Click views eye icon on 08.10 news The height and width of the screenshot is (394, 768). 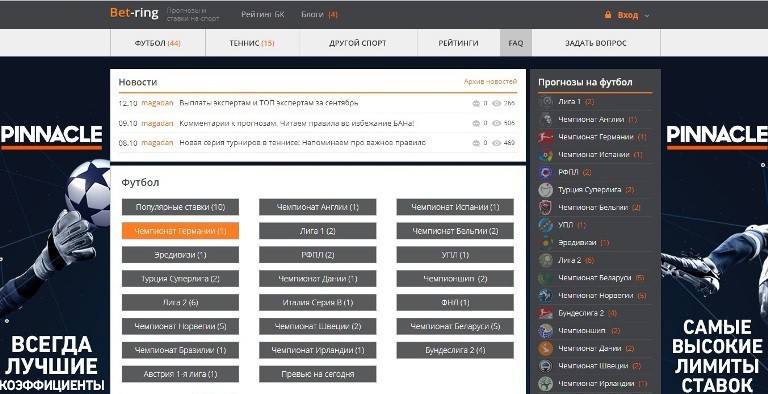pyautogui.click(x=496, y=143)
